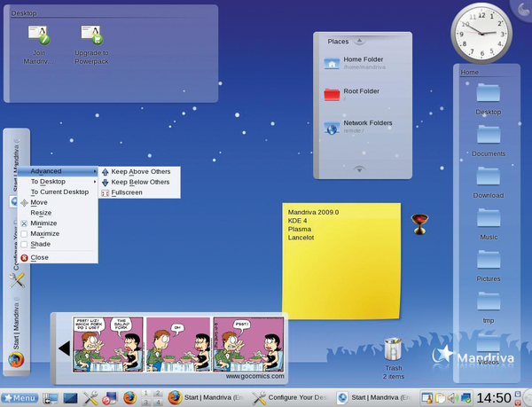This screenshot has width=532, height=407.
Task: Open the Pictures folder in the Home folder view
Action: tap(489, 266)
